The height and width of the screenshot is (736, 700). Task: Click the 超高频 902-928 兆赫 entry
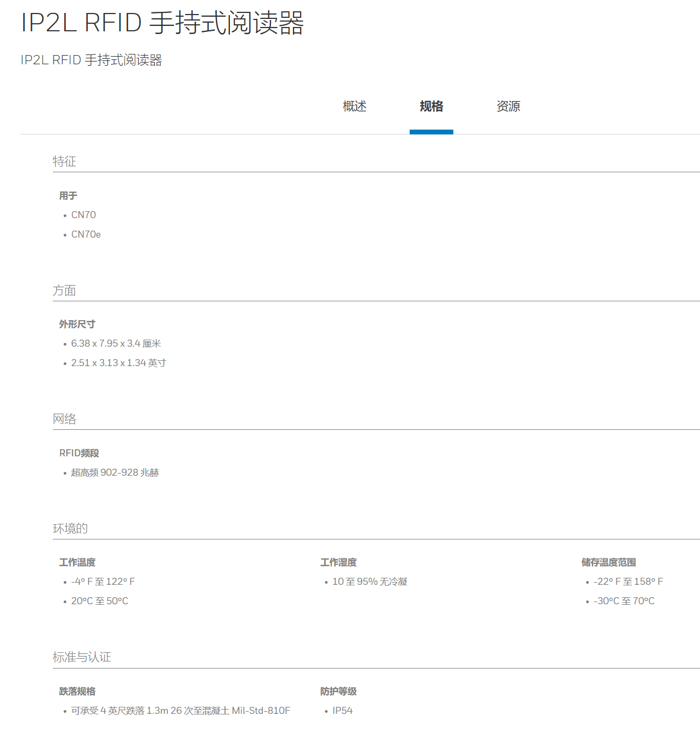tap(115, 472)
